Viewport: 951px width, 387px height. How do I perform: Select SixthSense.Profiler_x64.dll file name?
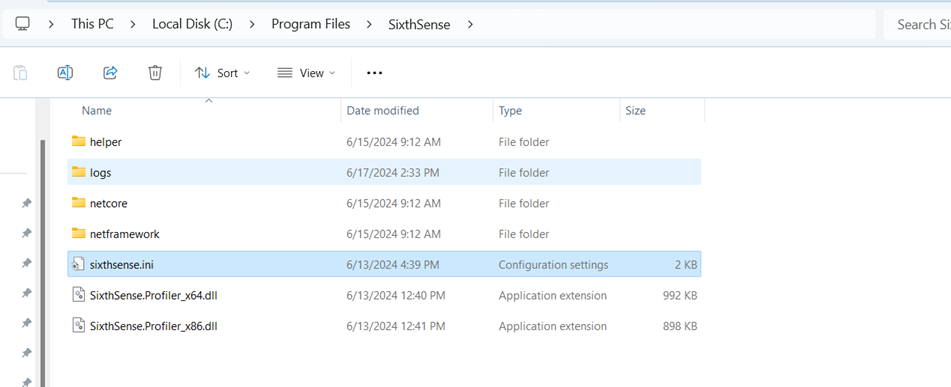[x=153, y=295]
